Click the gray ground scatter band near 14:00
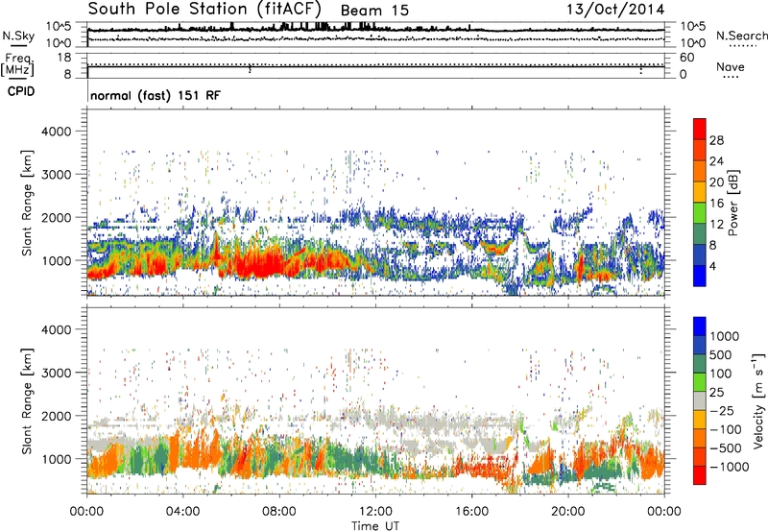The width and height of the screenshot is (768, 532). coord(423,422)
